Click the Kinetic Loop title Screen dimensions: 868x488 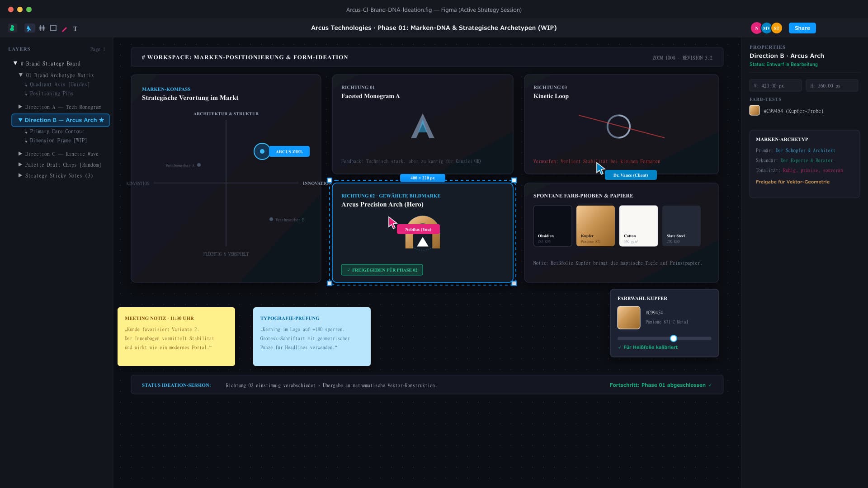(551, 96)
